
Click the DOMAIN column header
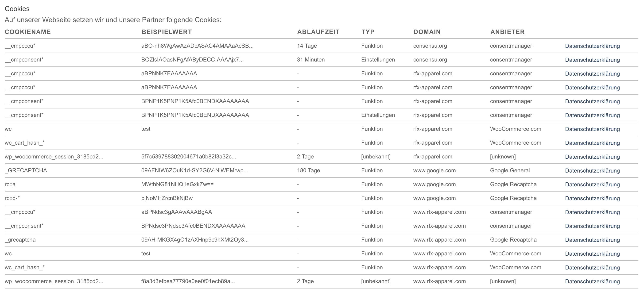click(x=427, y=32)
